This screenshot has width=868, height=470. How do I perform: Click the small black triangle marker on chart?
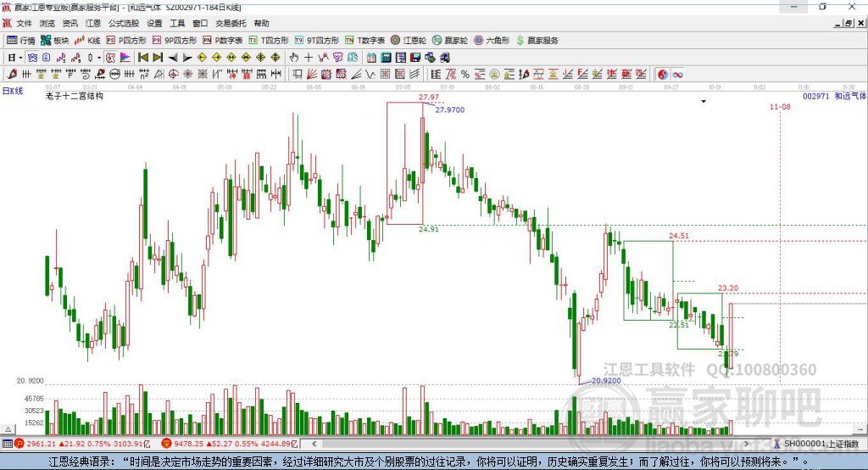click(704, 102)
